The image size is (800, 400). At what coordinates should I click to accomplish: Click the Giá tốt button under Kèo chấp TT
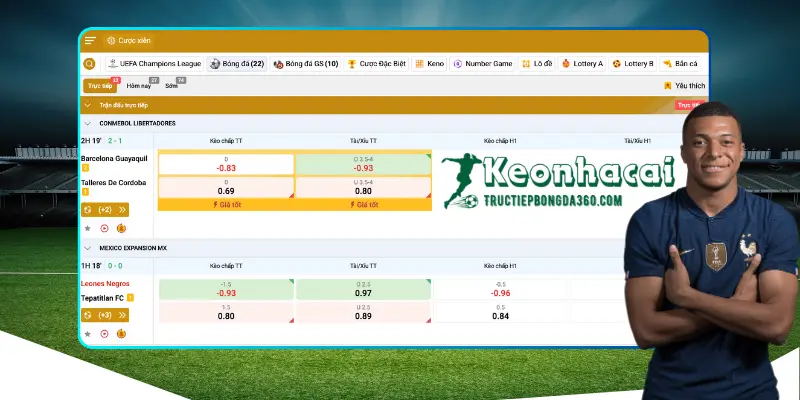[225, 205]
